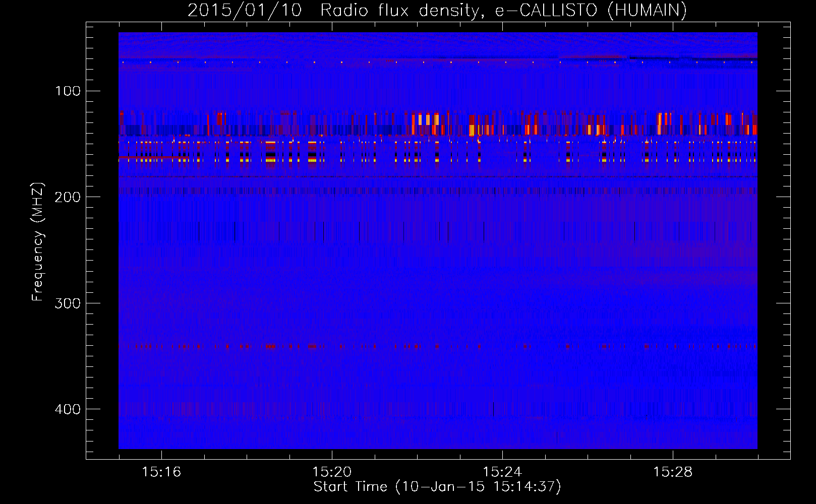Screen dimensions: 816x504
Task: Click the 15:16 time tick label
Action: (x=161, y=472)
